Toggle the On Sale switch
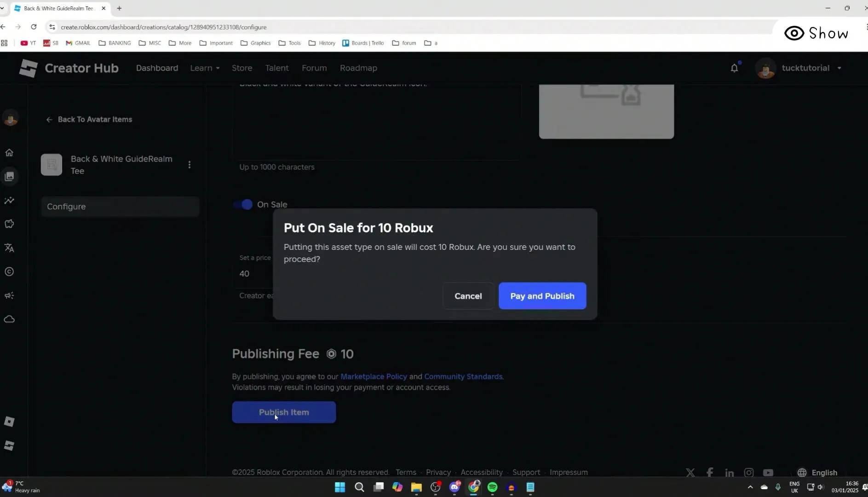 pos(243,204)
